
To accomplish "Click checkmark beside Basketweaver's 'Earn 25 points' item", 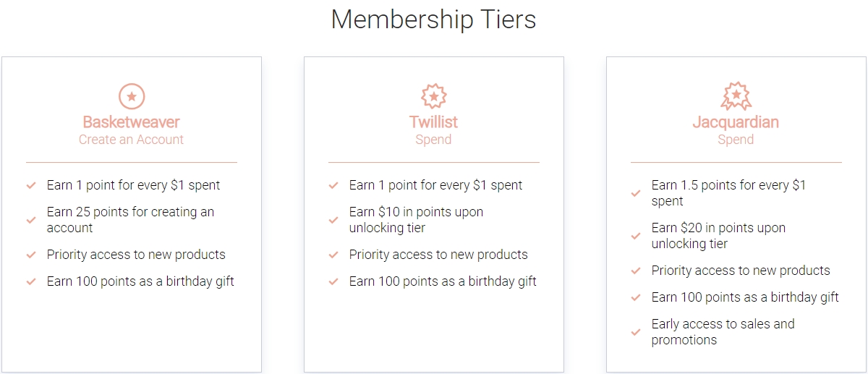I will point(31,220).
